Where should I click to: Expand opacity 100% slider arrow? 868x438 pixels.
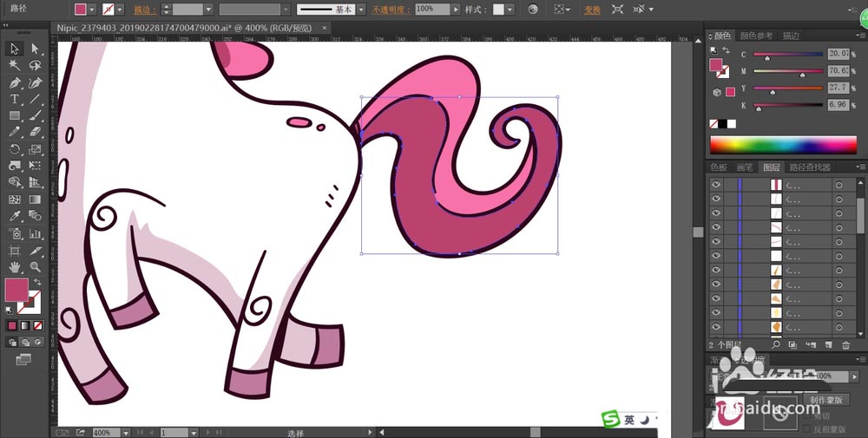coord(456,10)
